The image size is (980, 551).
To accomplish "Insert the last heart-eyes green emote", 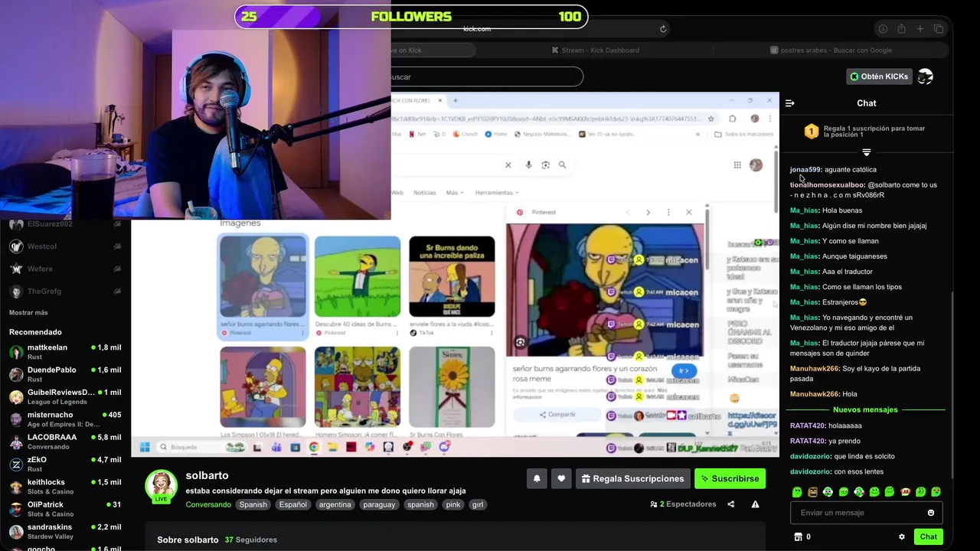I will [x=936, y=492].
